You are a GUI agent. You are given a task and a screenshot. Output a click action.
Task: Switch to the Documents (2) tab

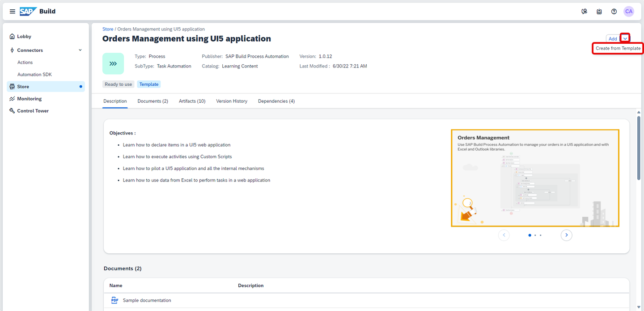pos(153,101)
